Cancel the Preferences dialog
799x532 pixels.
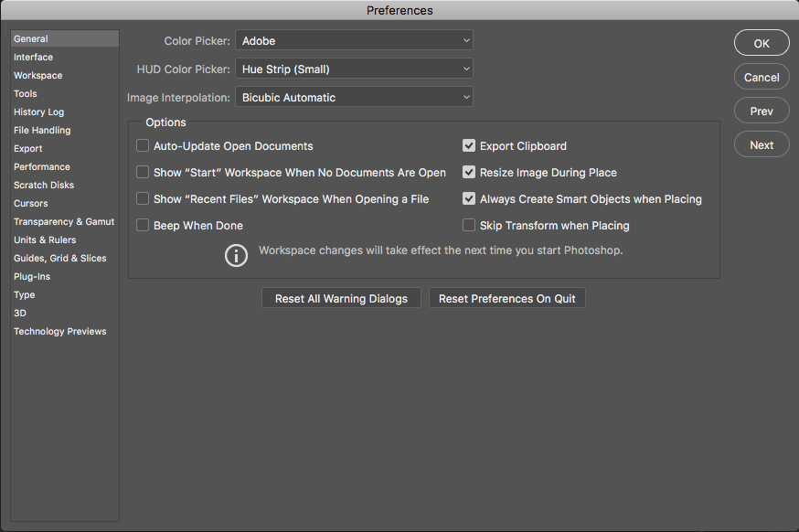[761, 77]
